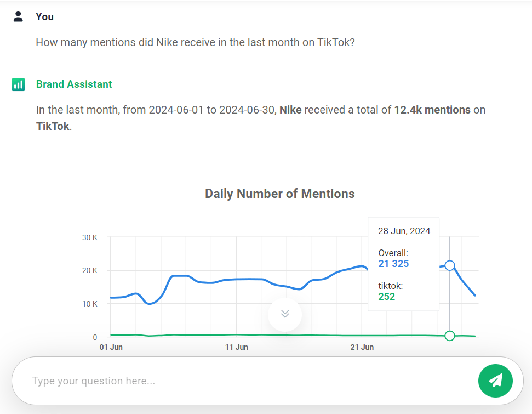
Task: Click the '21 Jun' axis label
Action: click(x=362, y=347)
